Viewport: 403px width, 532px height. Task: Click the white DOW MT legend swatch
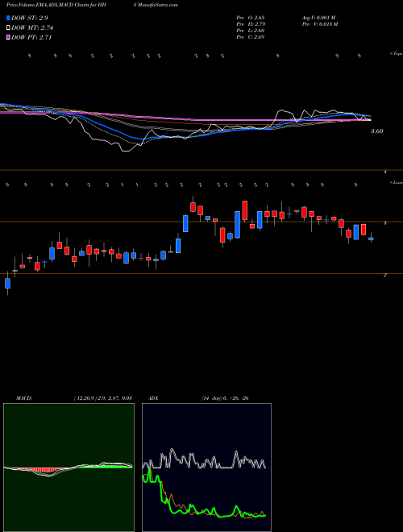(9, 28)
